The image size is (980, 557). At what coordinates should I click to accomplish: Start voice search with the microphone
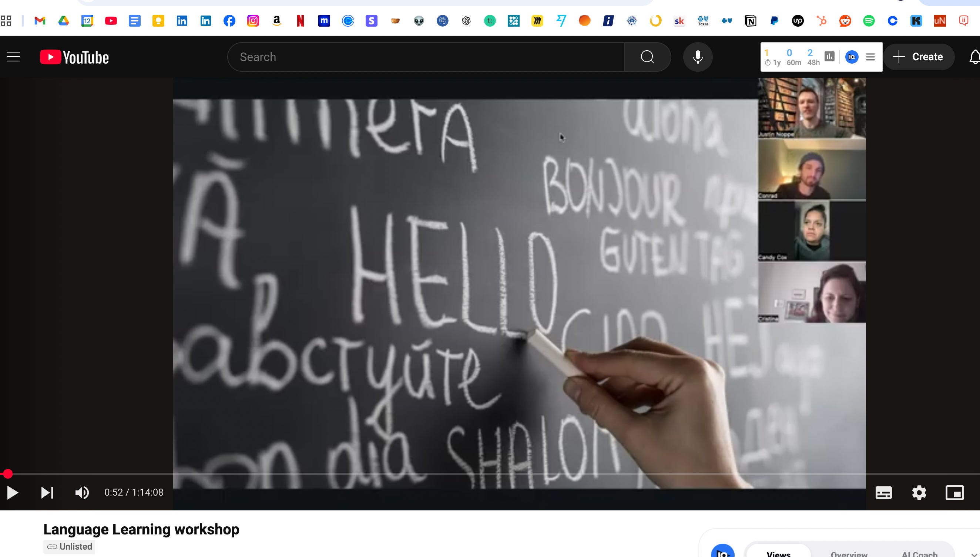pyautogui.click(x=698, y=57)
